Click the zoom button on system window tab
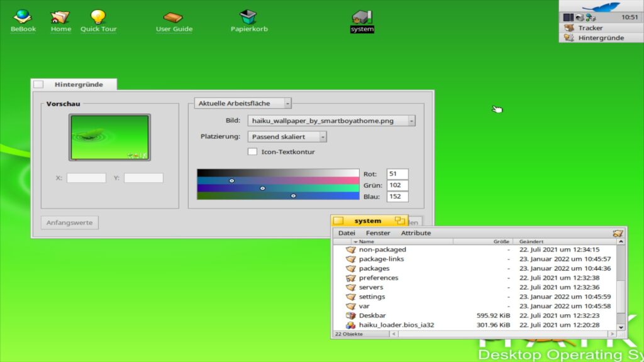This screenshot has height=362, width=644. [399, 221]
